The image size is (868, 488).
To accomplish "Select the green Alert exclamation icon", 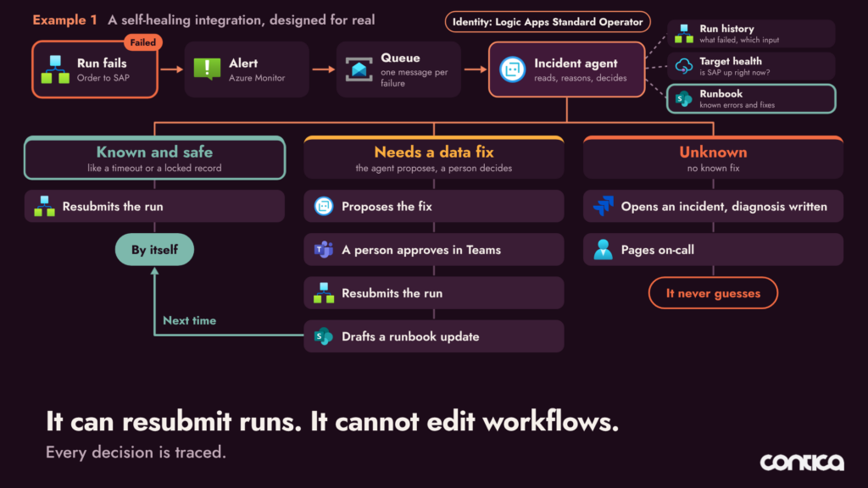I will pyautogui.click(x=207, y=69).
